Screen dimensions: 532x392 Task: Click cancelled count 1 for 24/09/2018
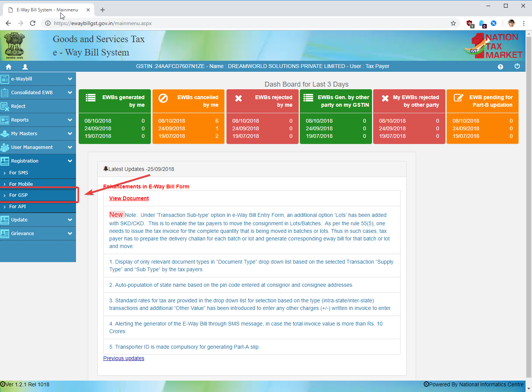pyautogui.click(x=217, y=128)
